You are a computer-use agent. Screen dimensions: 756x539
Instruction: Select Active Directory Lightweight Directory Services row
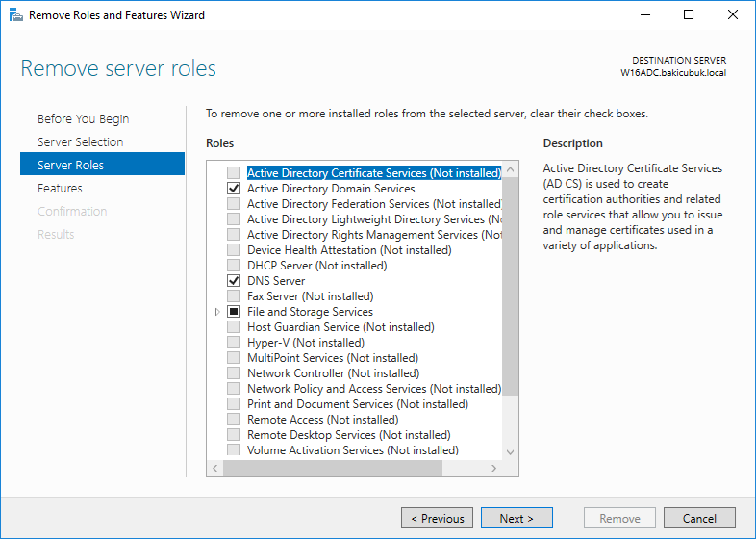pyautogui.click(x=374, y=219)
